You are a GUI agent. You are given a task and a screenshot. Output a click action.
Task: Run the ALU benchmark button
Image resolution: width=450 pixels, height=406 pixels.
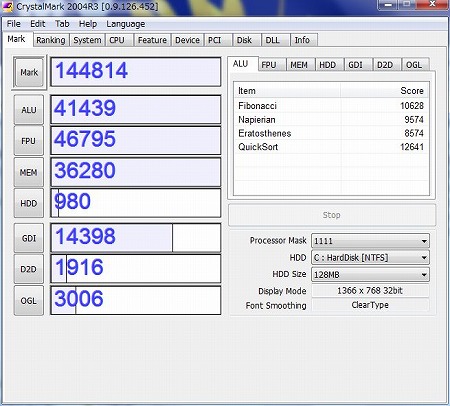click(x=29, y=110)
